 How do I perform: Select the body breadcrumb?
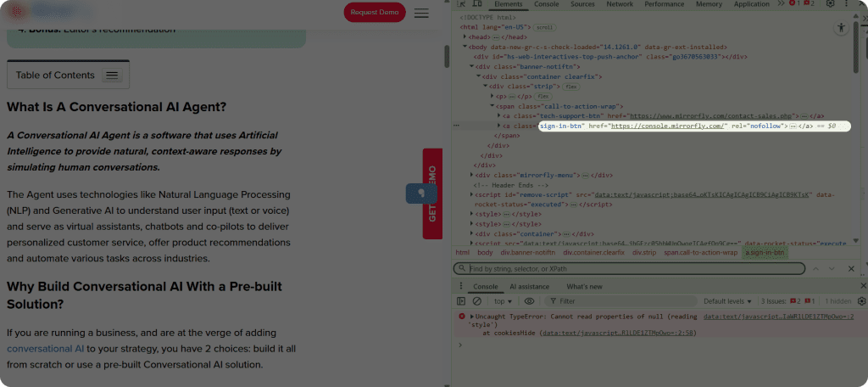click(485, 252)
